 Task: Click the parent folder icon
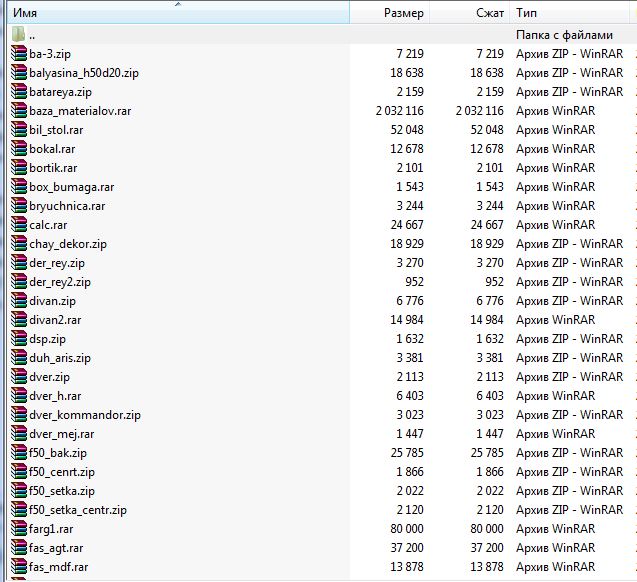19,35
